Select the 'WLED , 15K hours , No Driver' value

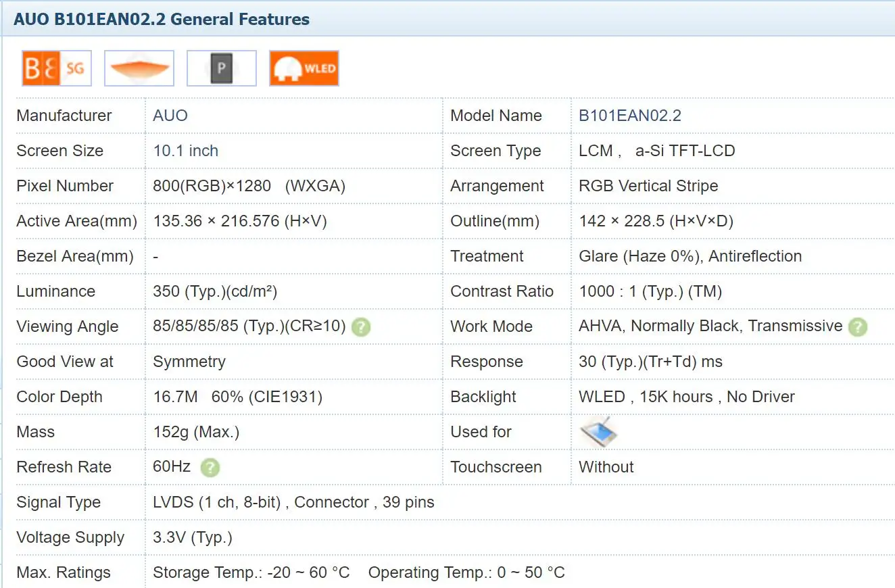(687, 397)
